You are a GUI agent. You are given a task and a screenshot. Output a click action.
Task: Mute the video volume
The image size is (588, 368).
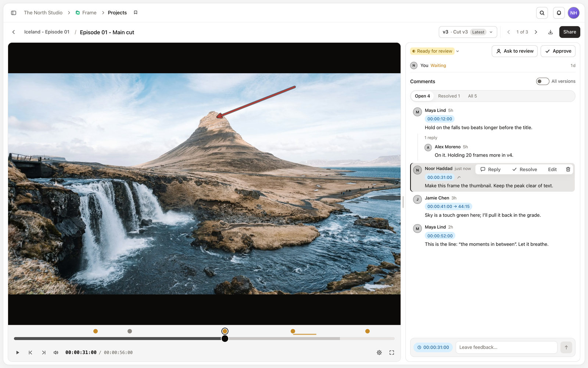pos(56,353)
